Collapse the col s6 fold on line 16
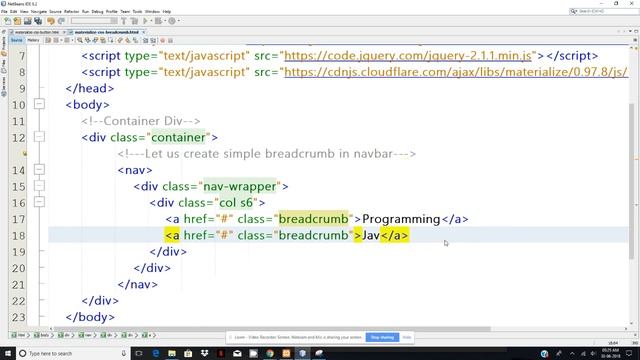Viewport: 640px width, 360px height. [x=39, y=202]
